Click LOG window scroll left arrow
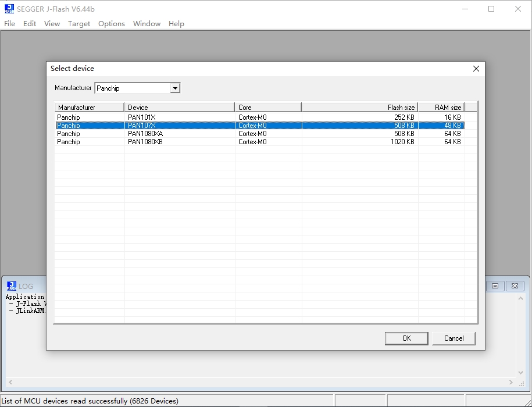The width and height of the screenshot is (532, 407). 10,382
